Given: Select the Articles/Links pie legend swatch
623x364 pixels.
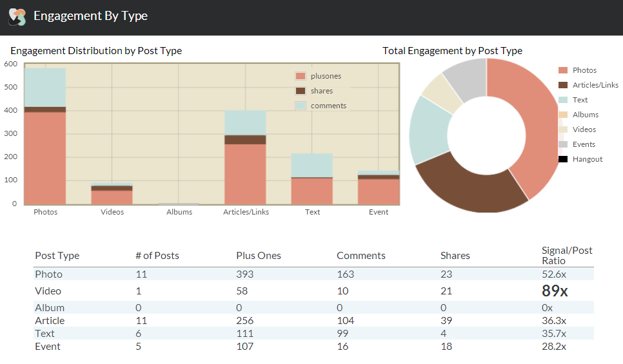Looking at the screenshot, I should pyautogui.click(x=563, y=85).
